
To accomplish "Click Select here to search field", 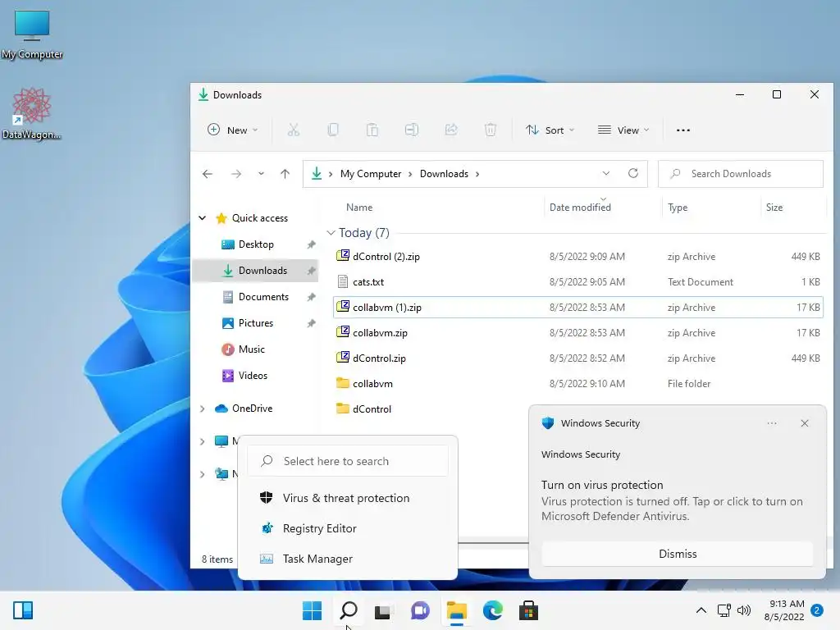I will pos(347,461).
